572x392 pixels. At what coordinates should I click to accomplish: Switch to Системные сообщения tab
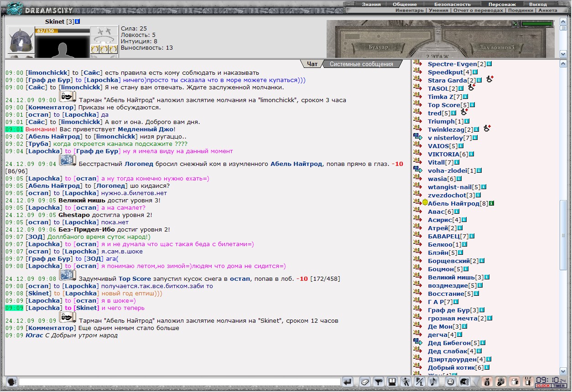tap(361, 64)
